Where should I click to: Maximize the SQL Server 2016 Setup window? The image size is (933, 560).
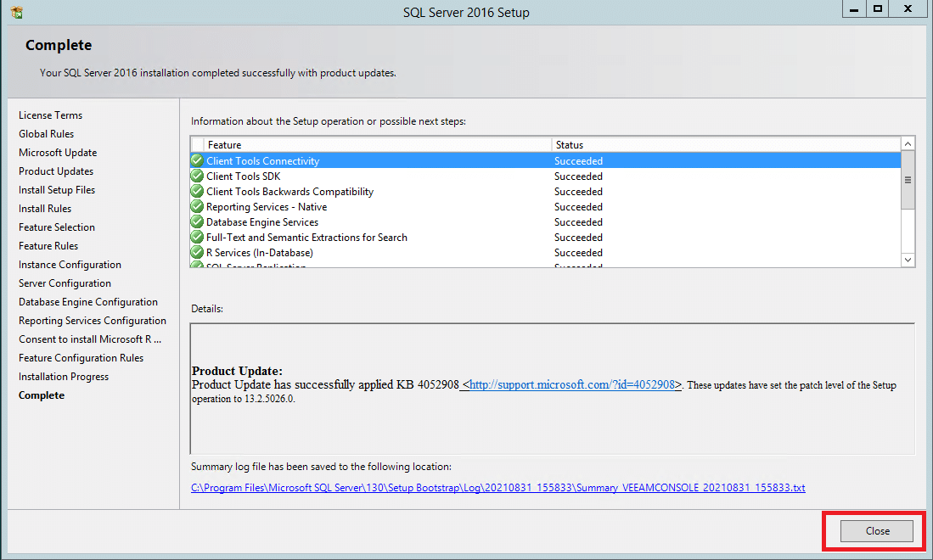[x=878, y=9]
